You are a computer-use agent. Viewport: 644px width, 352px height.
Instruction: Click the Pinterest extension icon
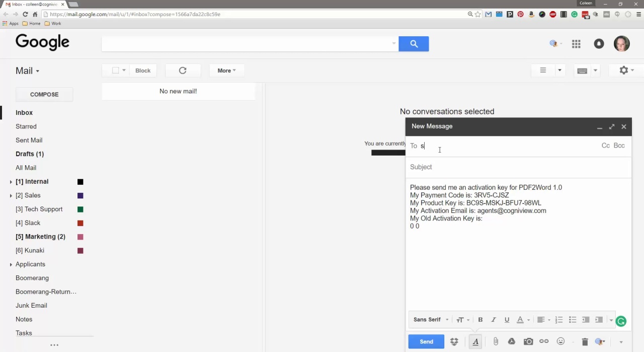point(520,14)
